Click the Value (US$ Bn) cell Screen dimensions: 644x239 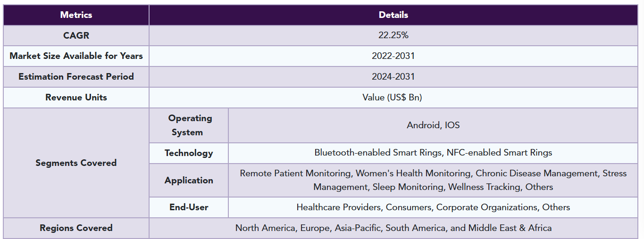tap(393, 97)
